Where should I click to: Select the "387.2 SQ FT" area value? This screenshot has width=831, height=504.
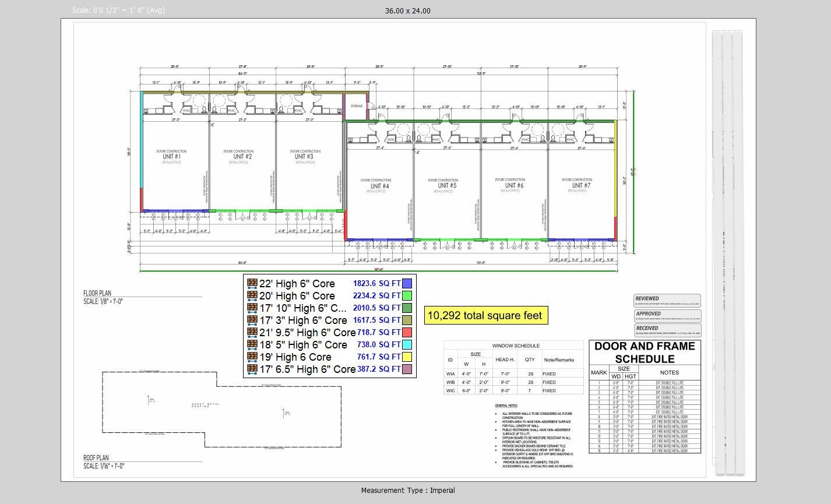click(379, 369)
